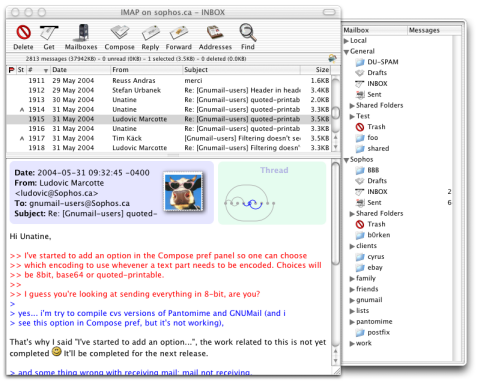The image size is (480, 382).
Task: Select INBOX under Sophos account
Action: [x=377, y=192]
